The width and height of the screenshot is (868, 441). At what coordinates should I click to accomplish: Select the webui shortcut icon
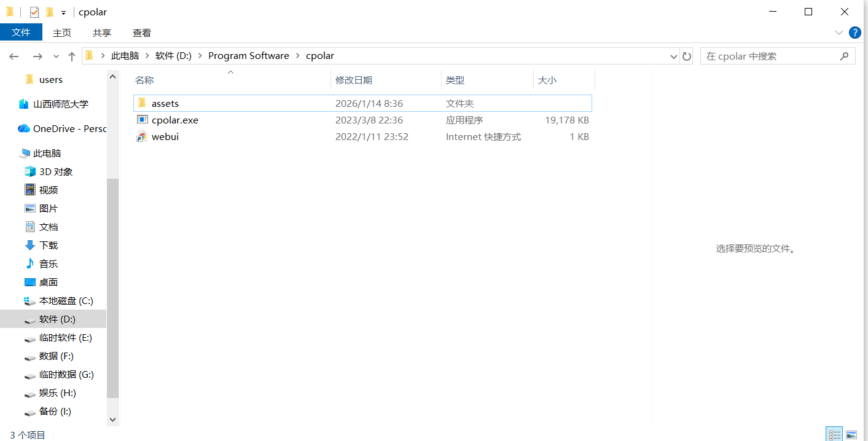tap(142, 136)
